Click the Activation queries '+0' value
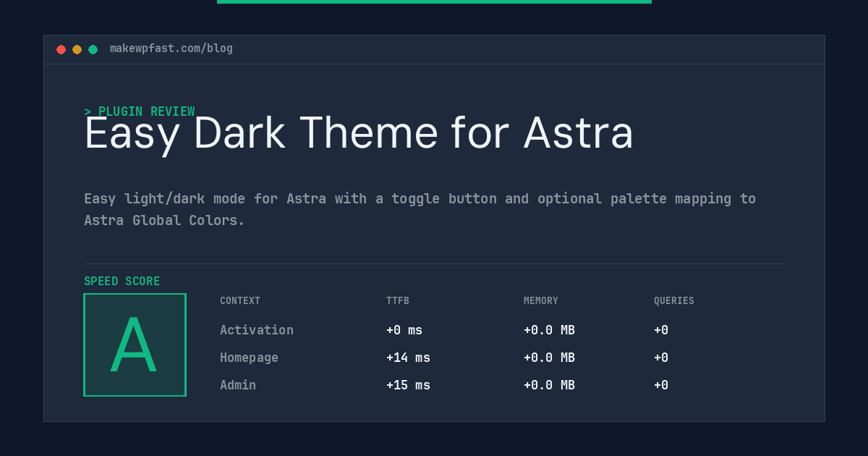This screenshot has height=456, width=868. [661, 330]
